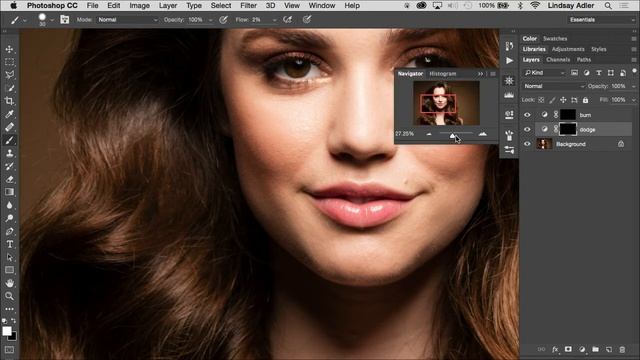
Task: Click the foreground color swatch
Action: (7, 331)
